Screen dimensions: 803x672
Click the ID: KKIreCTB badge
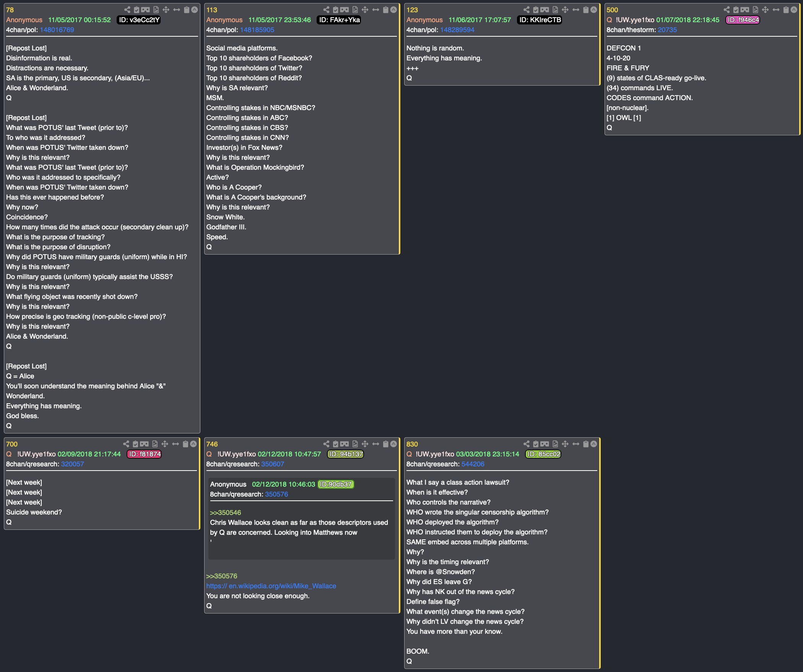pos(540,20)
